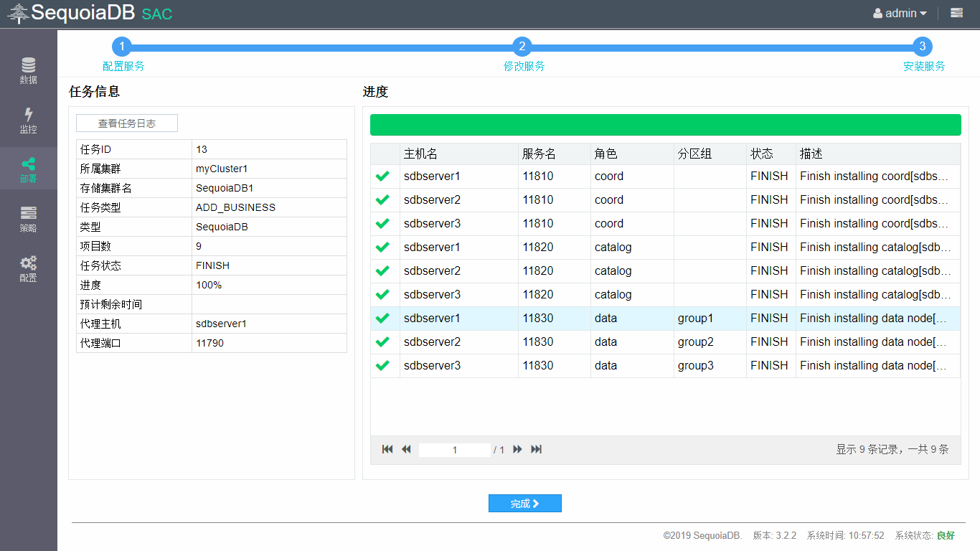Click FINISH status of sdbserver3 coord row
Viewport: 980px width, 551px height.
769,223
